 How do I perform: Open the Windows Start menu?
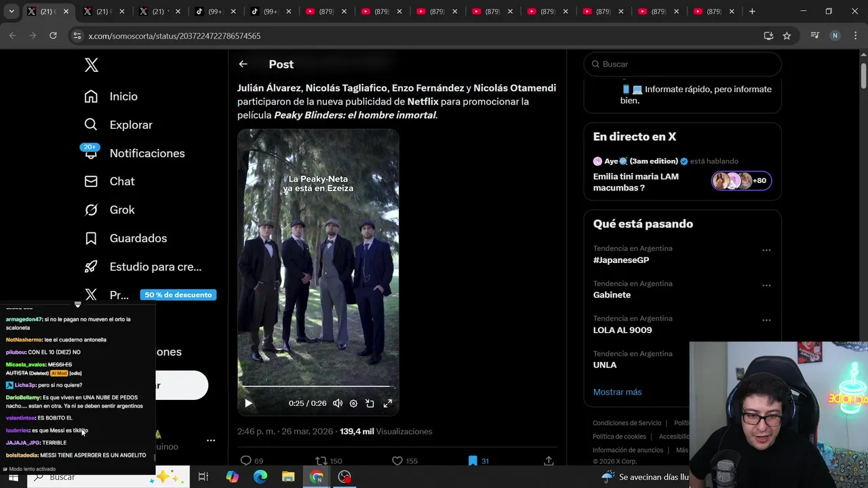click(x=13, y=477)
